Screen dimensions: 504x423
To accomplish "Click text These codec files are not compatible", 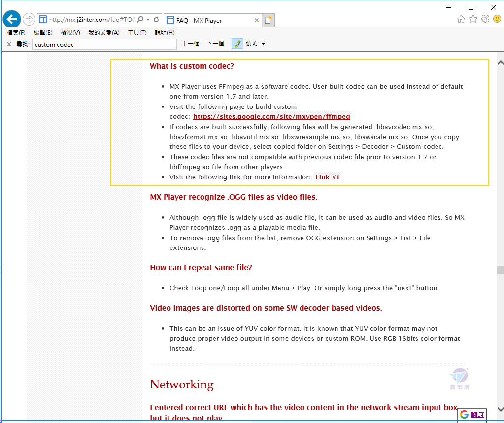I will (x=303, y=162).
